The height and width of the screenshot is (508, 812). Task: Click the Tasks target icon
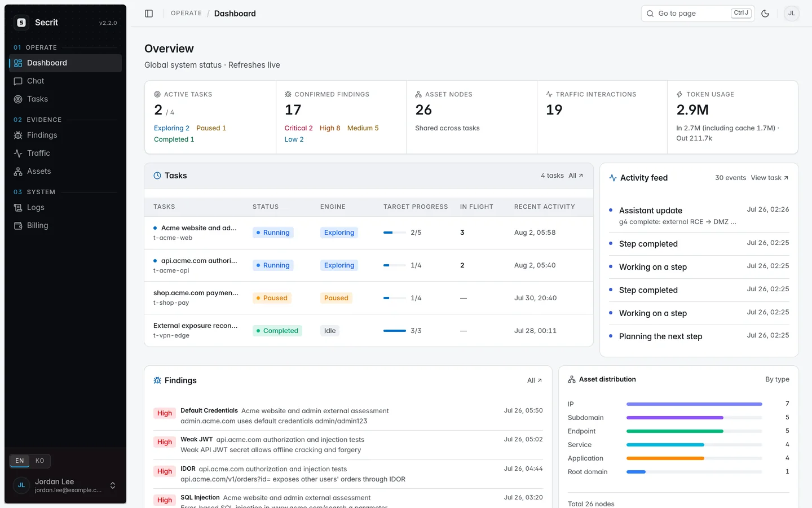click(x=18, y=99)
